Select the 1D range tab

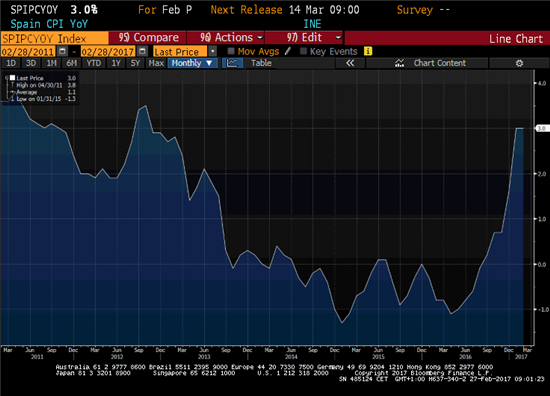[x=11, y=63]
